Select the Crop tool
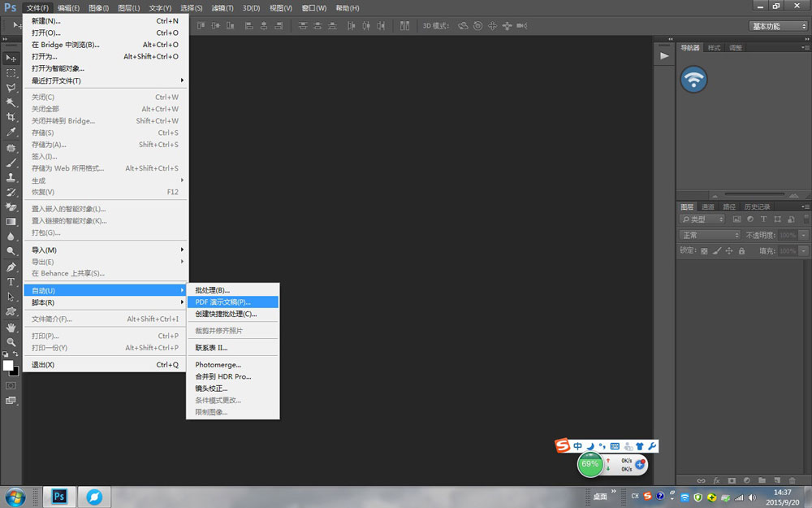 coord(11,117)
